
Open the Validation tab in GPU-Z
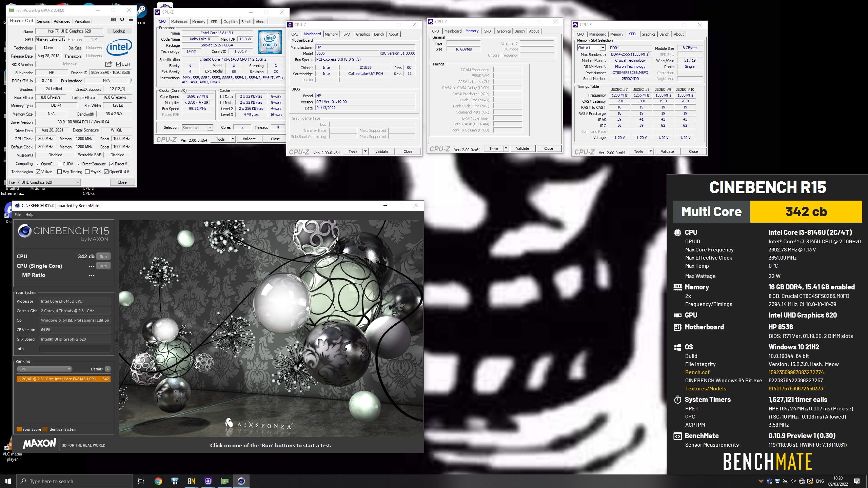coord(82,21)
